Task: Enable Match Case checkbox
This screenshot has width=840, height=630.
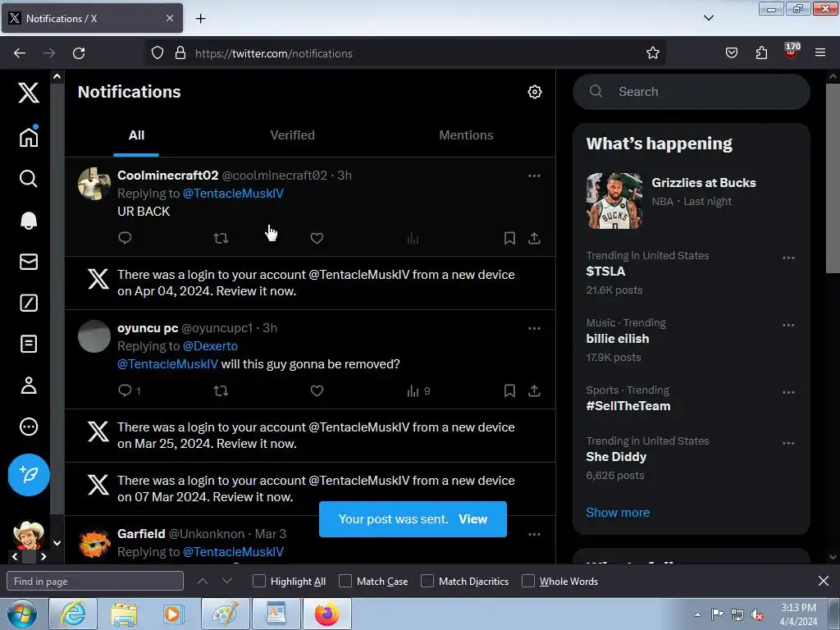Action: coord(345,582)
